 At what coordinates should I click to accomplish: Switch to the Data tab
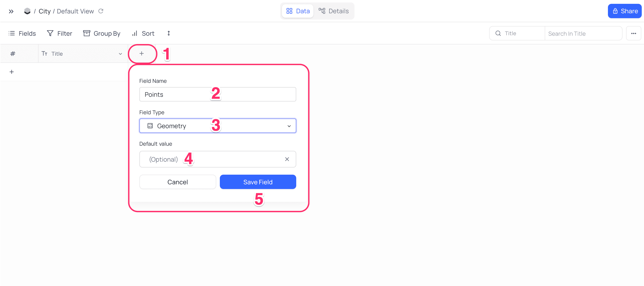coord(298,11)
